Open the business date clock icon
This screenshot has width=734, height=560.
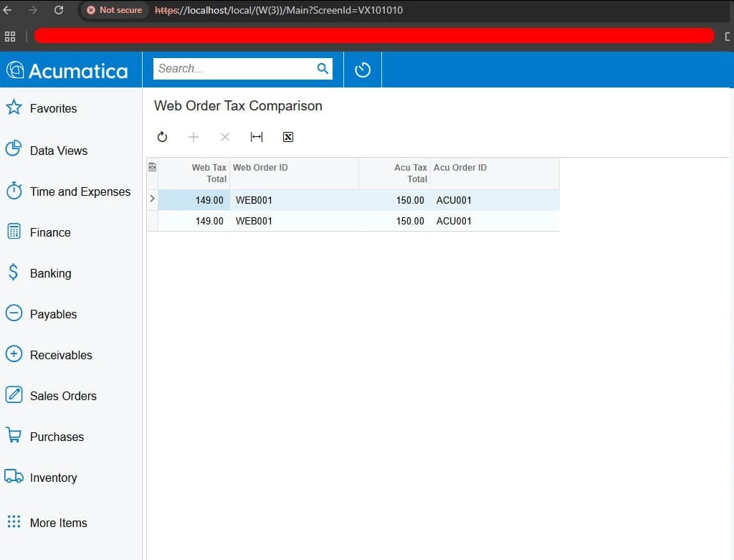362,69
